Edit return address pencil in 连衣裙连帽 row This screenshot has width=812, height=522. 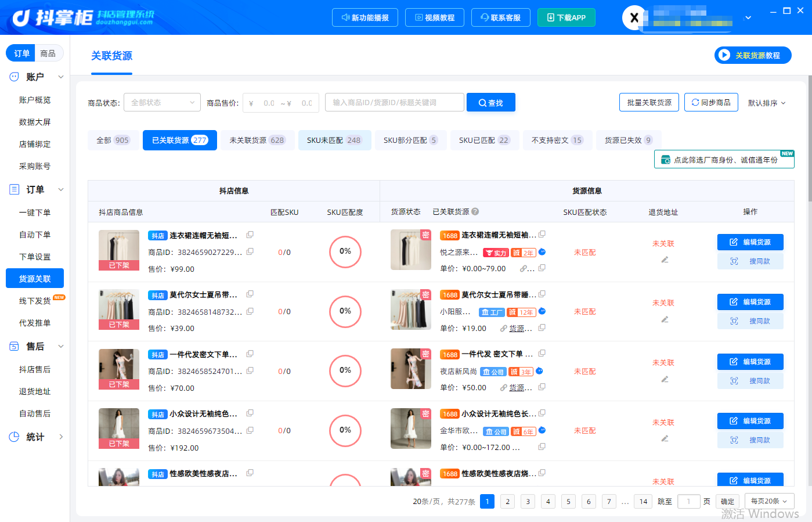pos(665,260)
